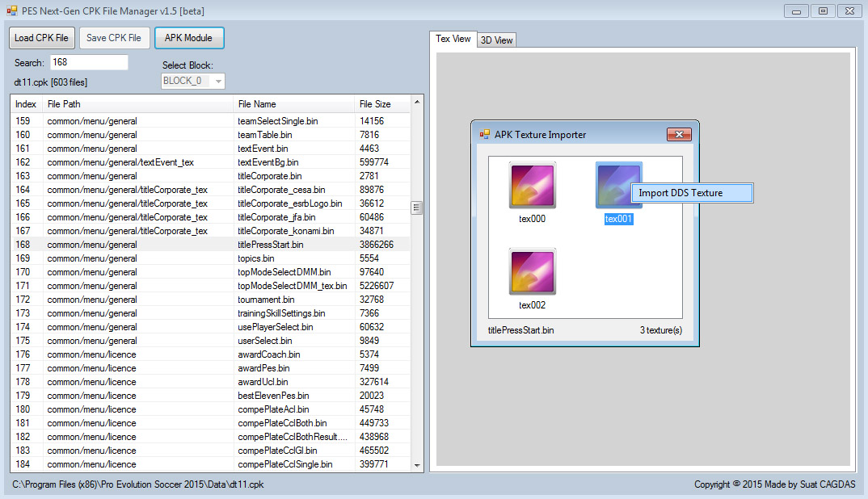Click the APK Texture Importer title bar icon
Image resolution: width=868 pixels, height=499 pixels.
point(484,135)
